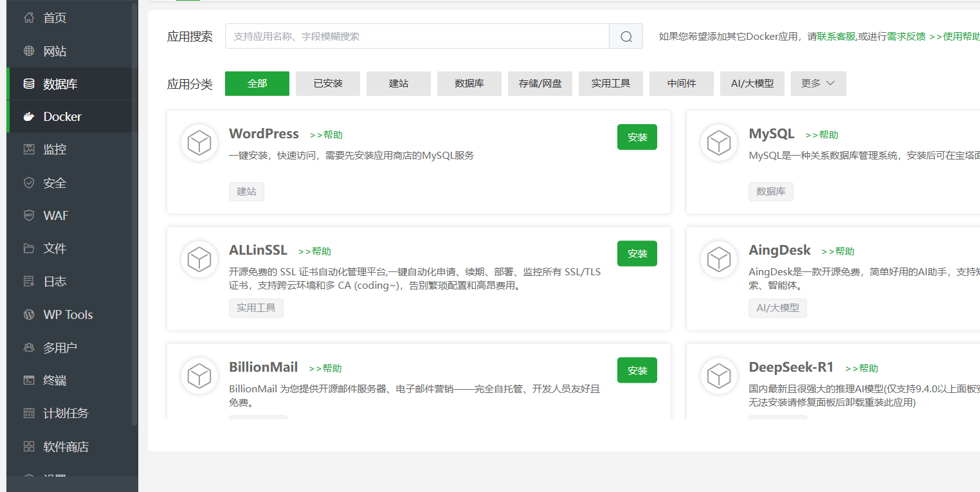Install the BillionMail application

(637, 370)
